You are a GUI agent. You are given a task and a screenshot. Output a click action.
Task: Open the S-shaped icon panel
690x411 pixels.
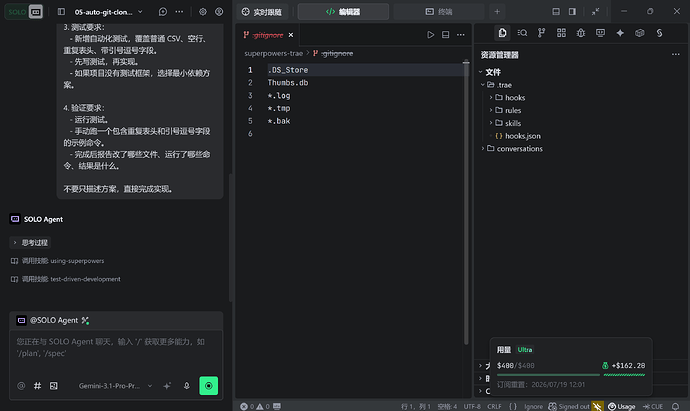(x=659, y=33)
